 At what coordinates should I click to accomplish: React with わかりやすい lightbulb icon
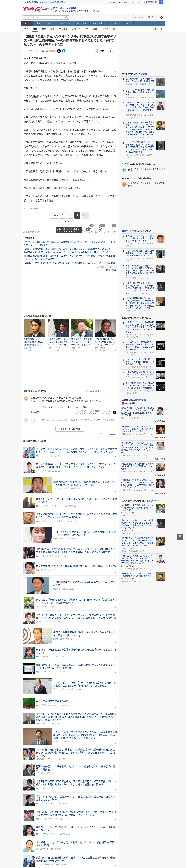(x=100, y=229)
